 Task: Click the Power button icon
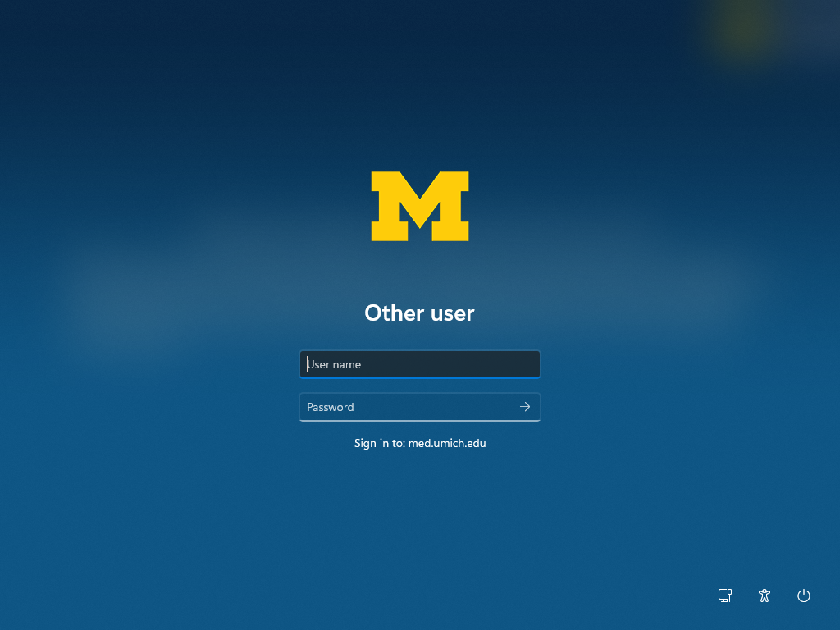(x=804, y=596)
